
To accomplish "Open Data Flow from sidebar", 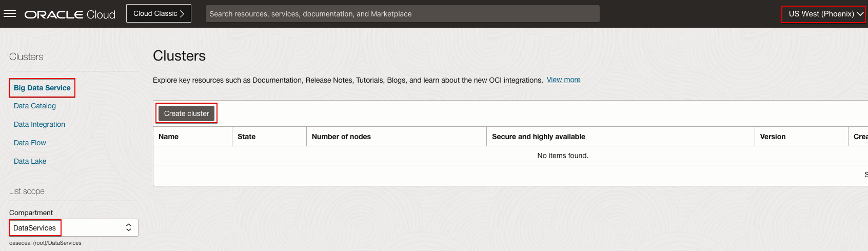I will point(30,143).
